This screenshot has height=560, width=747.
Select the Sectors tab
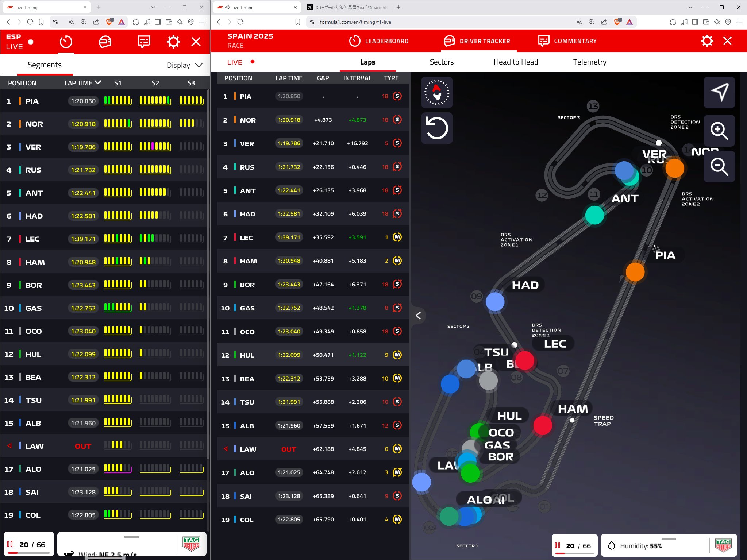point(442,62)
